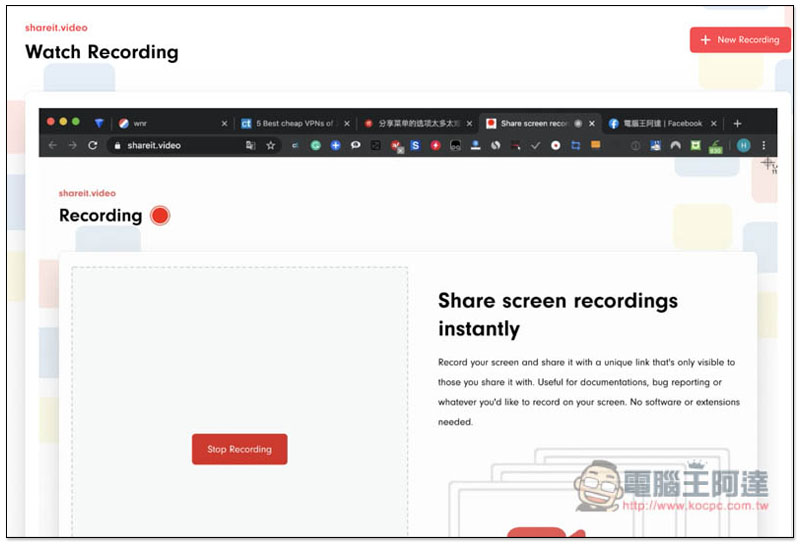This screenshot has height=544, width=800.
Task: Click the glasses face extension icon
Action: point(455,146)
